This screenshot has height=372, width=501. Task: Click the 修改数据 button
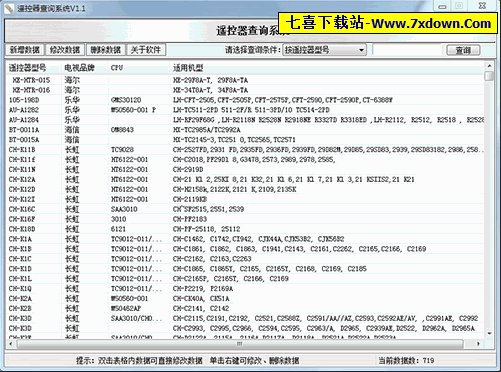[65, 50]
